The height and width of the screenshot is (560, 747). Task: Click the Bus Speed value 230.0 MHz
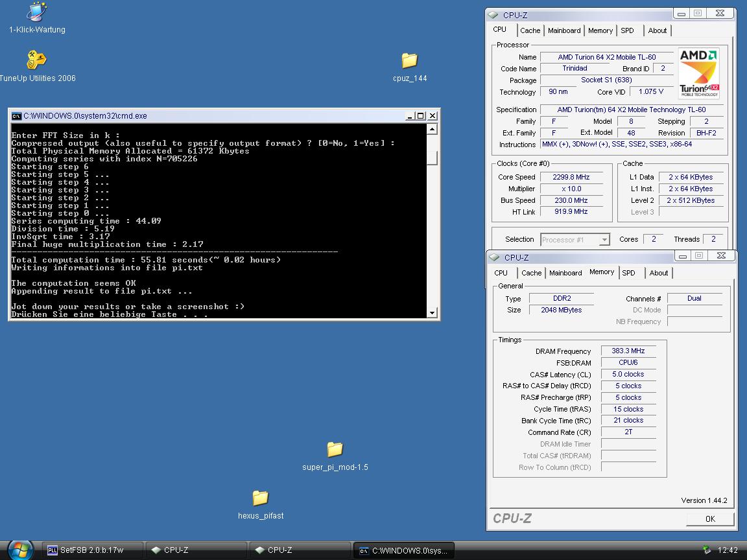571,200
